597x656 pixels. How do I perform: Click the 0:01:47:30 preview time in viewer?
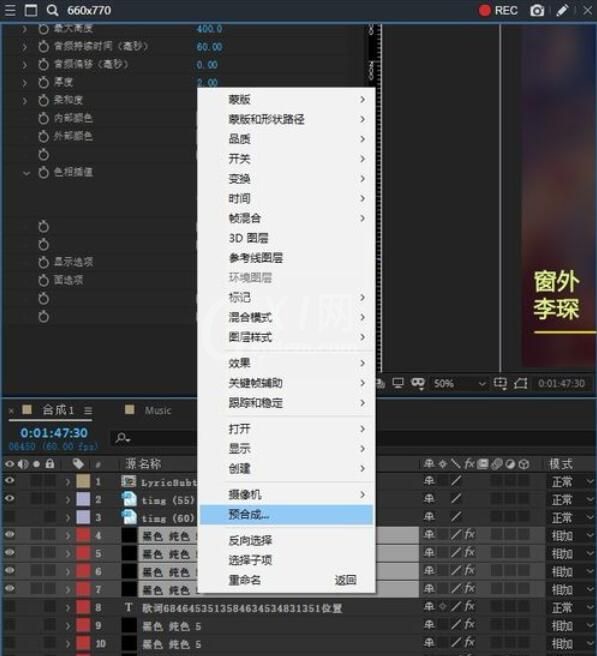pos(561,384)
